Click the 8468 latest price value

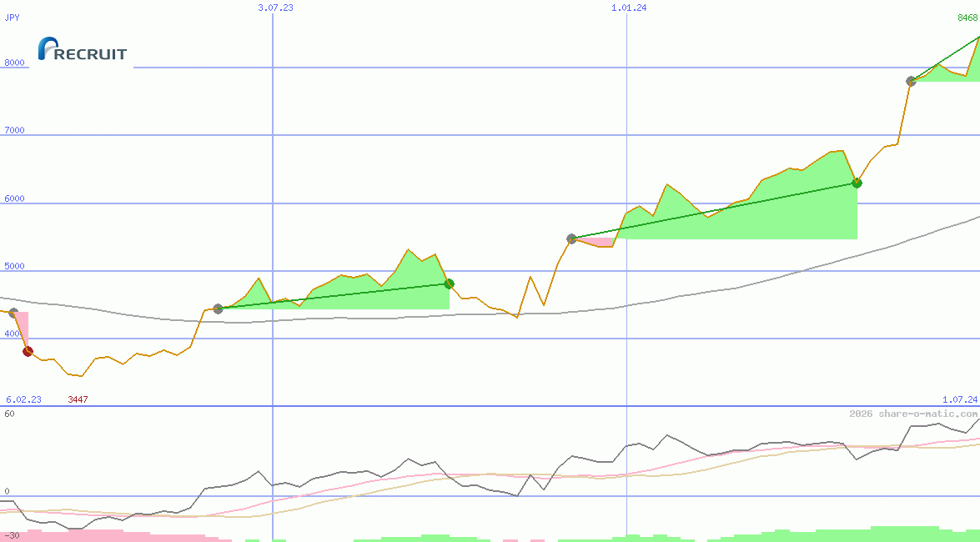click(967, 18)
